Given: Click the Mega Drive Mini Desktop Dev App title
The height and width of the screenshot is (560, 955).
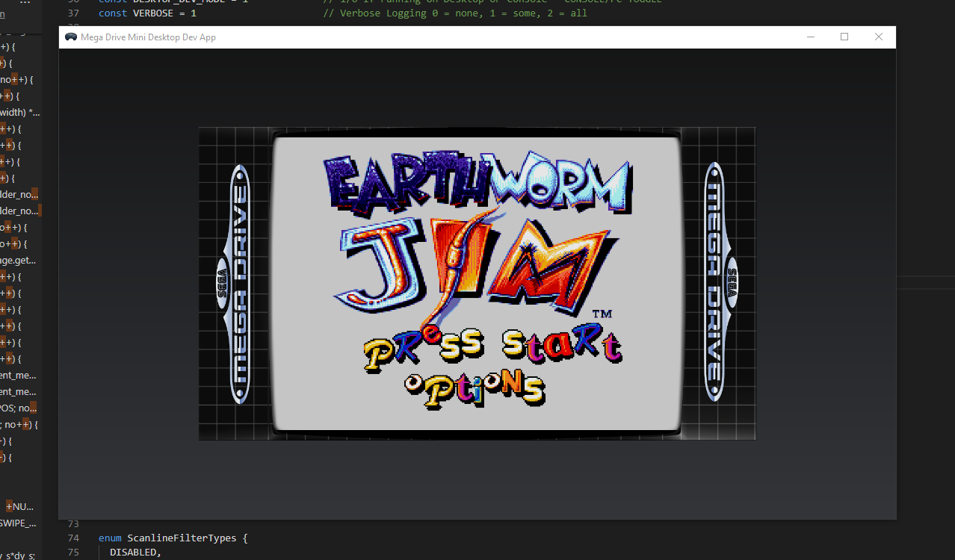Looking at the screenshot, I should coord(148,37).
